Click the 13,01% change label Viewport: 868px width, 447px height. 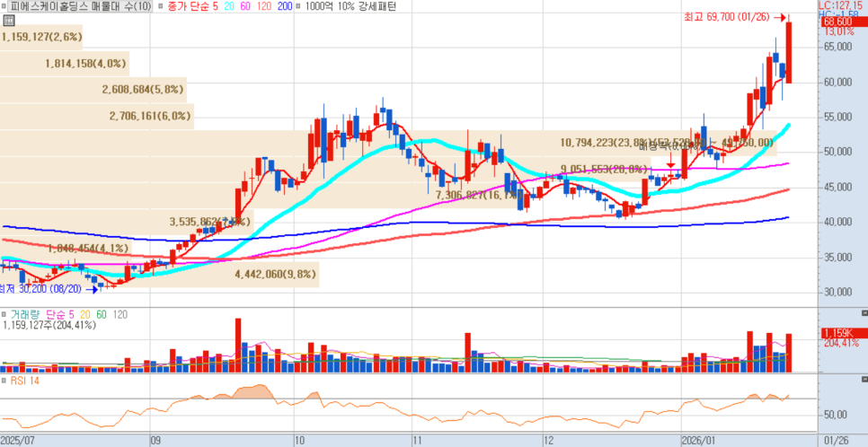839,31
